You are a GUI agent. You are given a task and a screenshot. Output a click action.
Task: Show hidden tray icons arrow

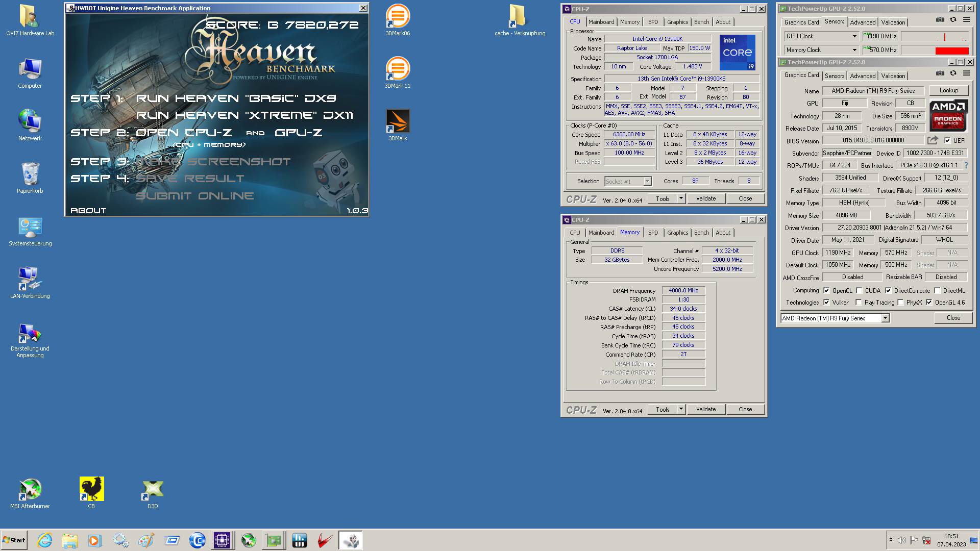[x=891, y=540]
